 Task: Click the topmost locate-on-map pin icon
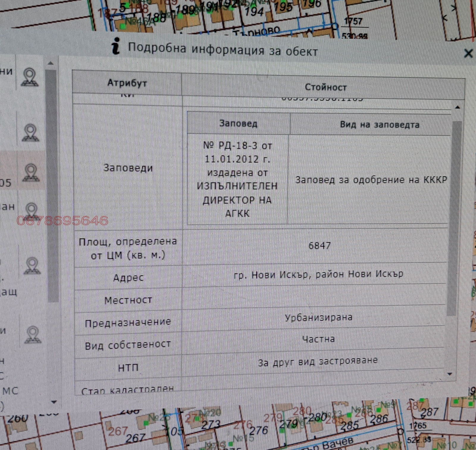tap(30, 77)
